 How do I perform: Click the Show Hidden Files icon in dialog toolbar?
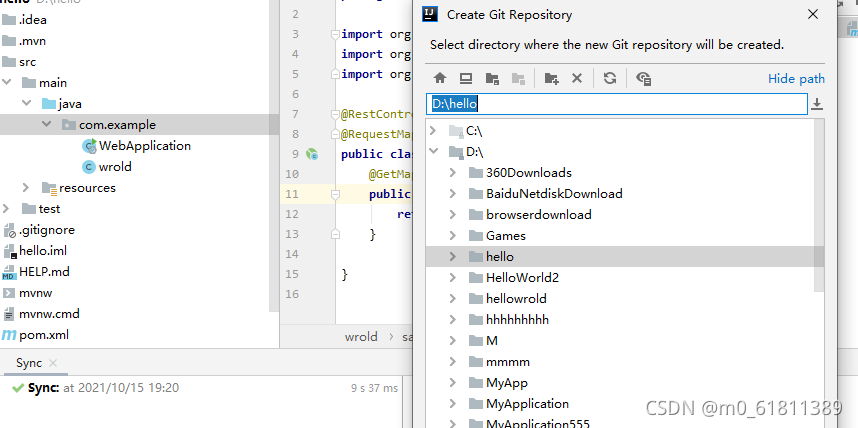click(644, 78)
